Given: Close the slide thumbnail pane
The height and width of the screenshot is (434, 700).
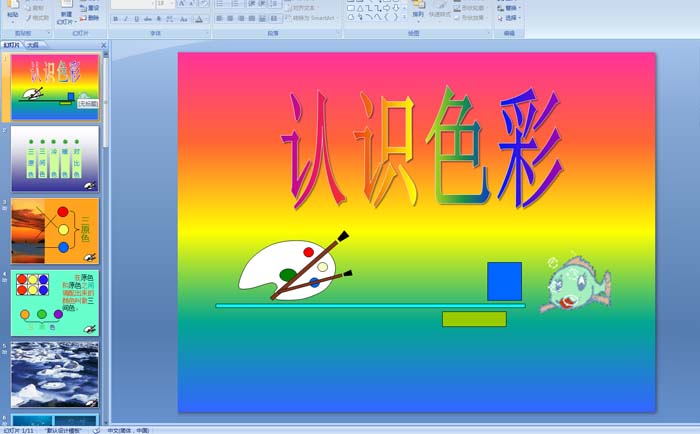Looking at the screenshot, I should click(104, 45).
